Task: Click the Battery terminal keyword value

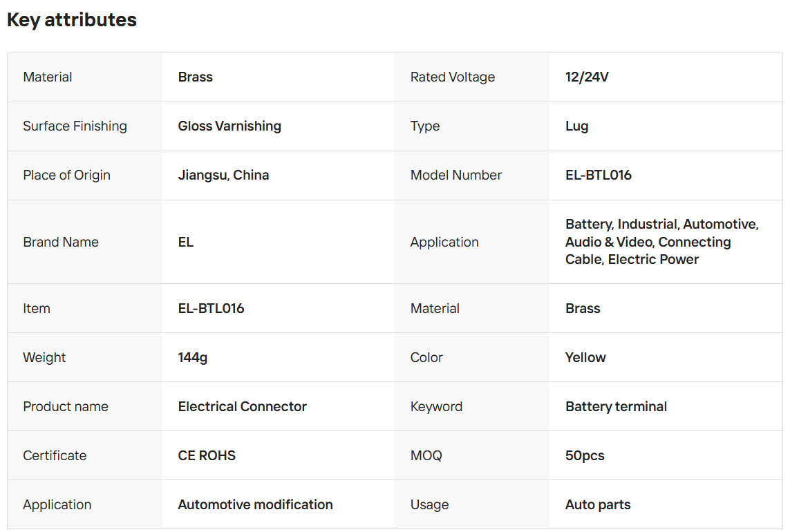Action: click(616, 407)
